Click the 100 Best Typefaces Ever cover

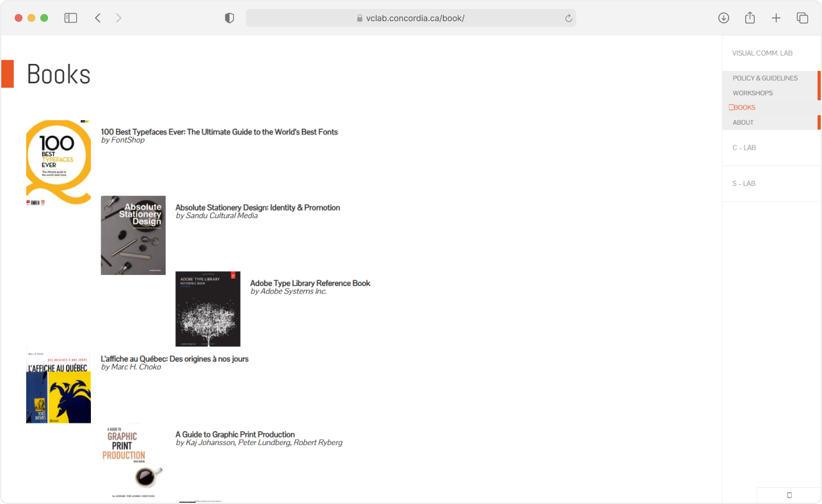(x=58, y=162)
